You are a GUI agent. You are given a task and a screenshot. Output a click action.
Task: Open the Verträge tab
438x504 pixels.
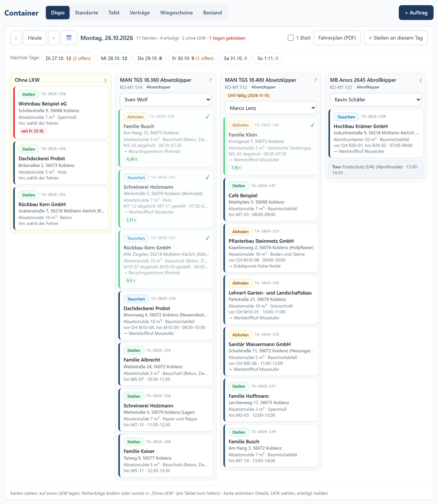click(x=140, y=13)
